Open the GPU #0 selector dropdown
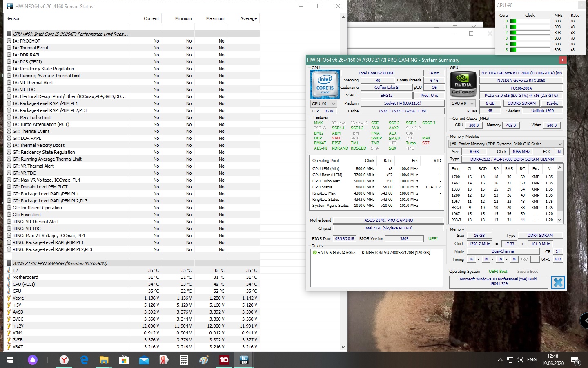Image resolution: width=588 pixels, height=368 pixels. [x=463, y=103]
